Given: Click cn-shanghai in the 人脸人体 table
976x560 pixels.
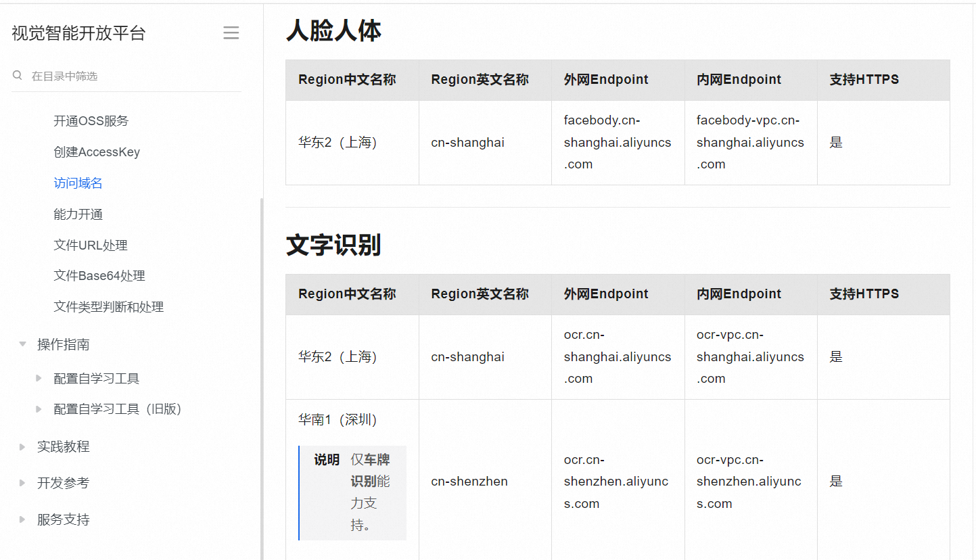Looking at the screenshot, I should [x=467, y=143].
